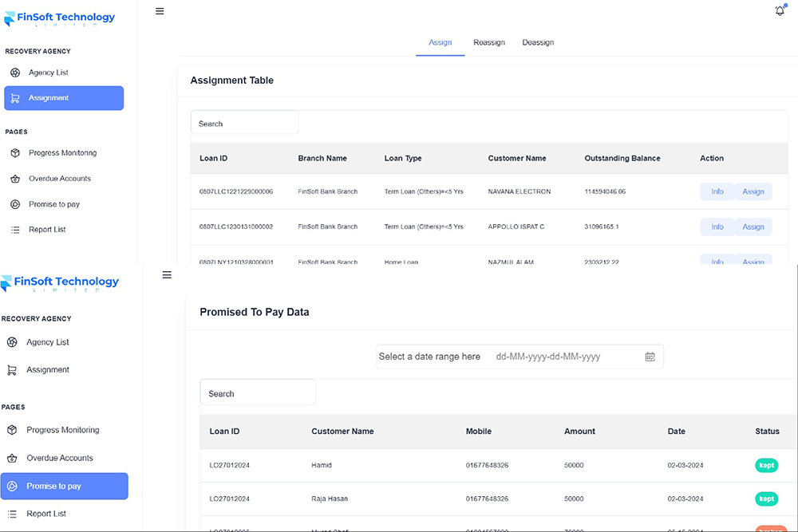Click the hamburger menu icon on the Assignment page
Image resolution: width=798 pixels, height=532 pixels.
tap(160, 11)
